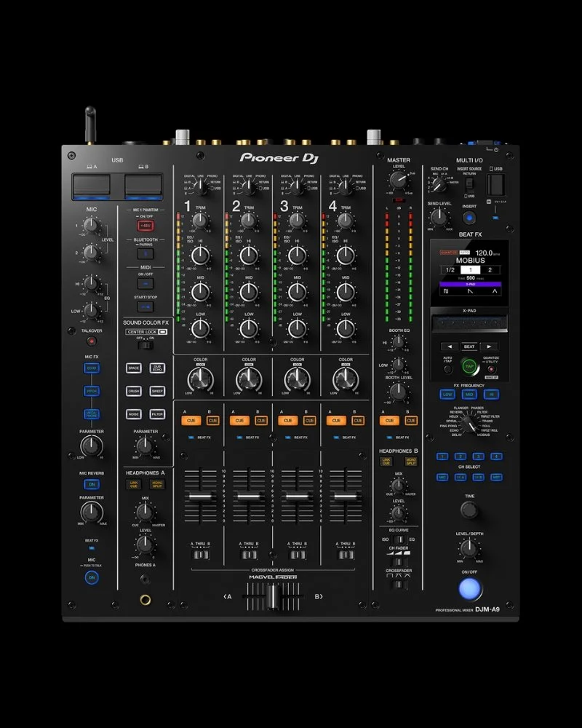582x728 pixels.
Task: Select the FILTER sound color effect
Action: 156,415
